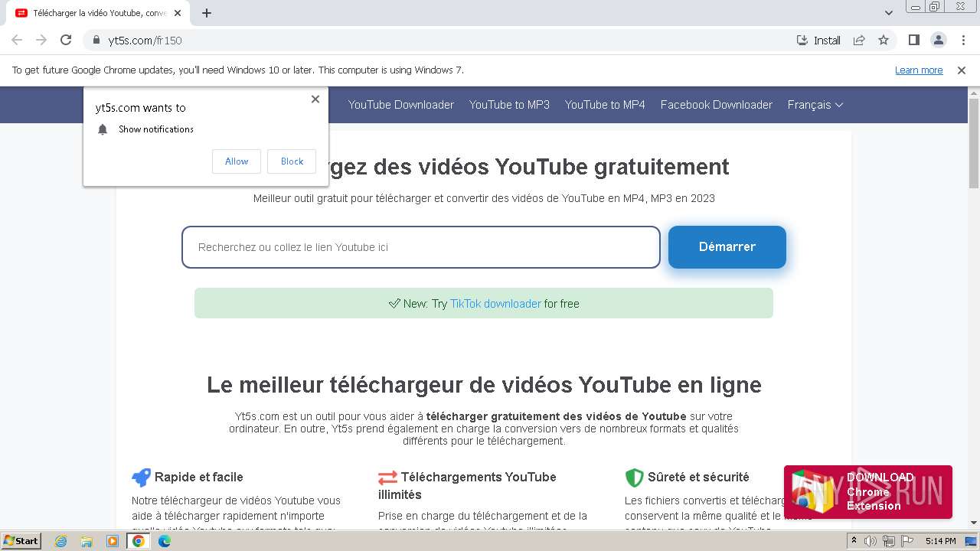Open Windows Media Player in taskbar
Screen dimensions: 980x551
113,541
